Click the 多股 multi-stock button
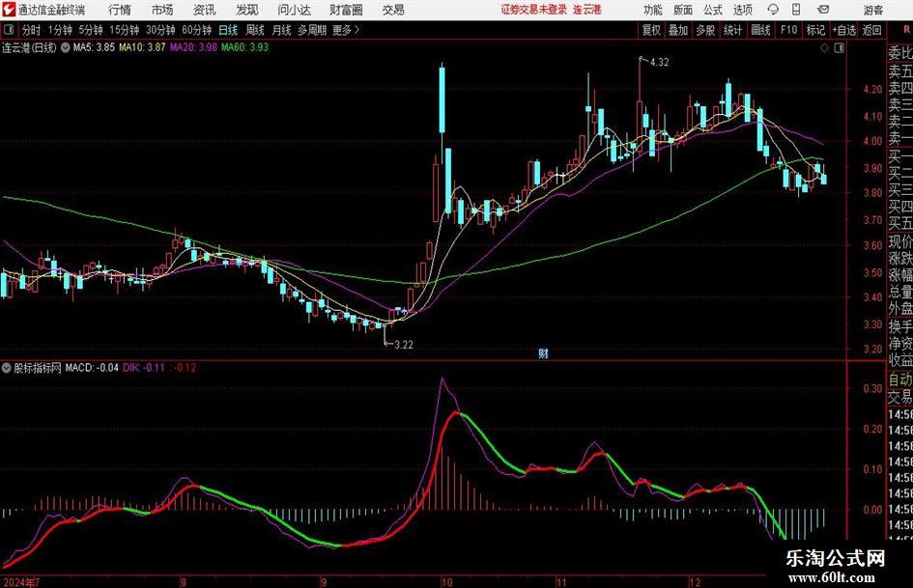 [x=705, y=30]
